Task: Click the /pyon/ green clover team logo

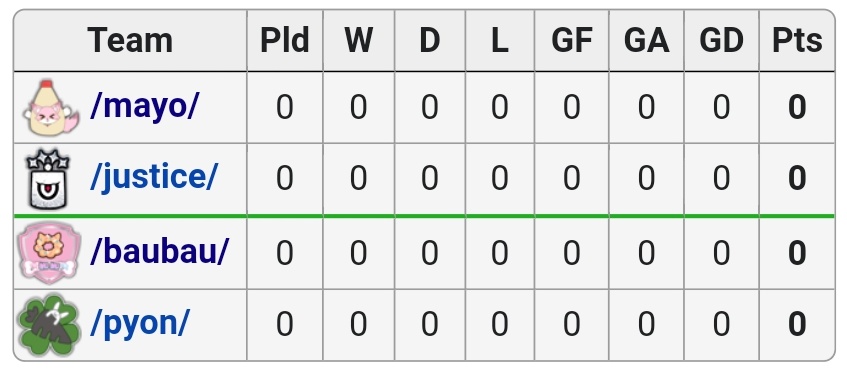Action: [49, 325]
